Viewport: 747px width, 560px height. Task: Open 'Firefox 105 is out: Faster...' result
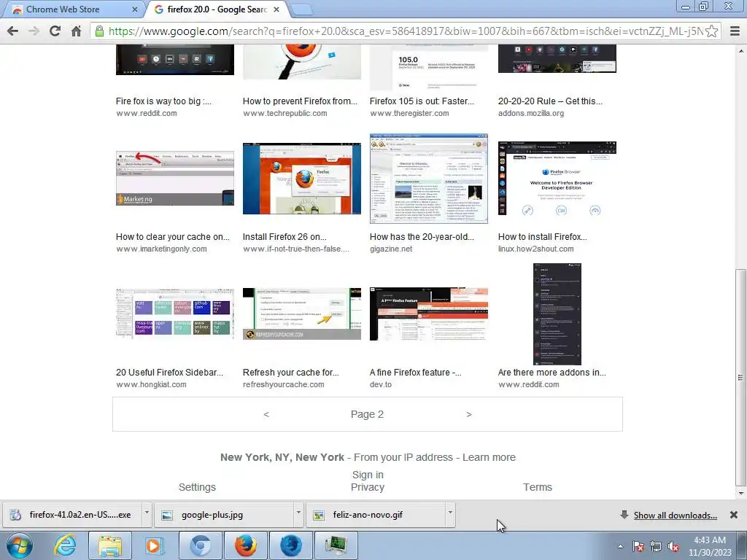422,101
